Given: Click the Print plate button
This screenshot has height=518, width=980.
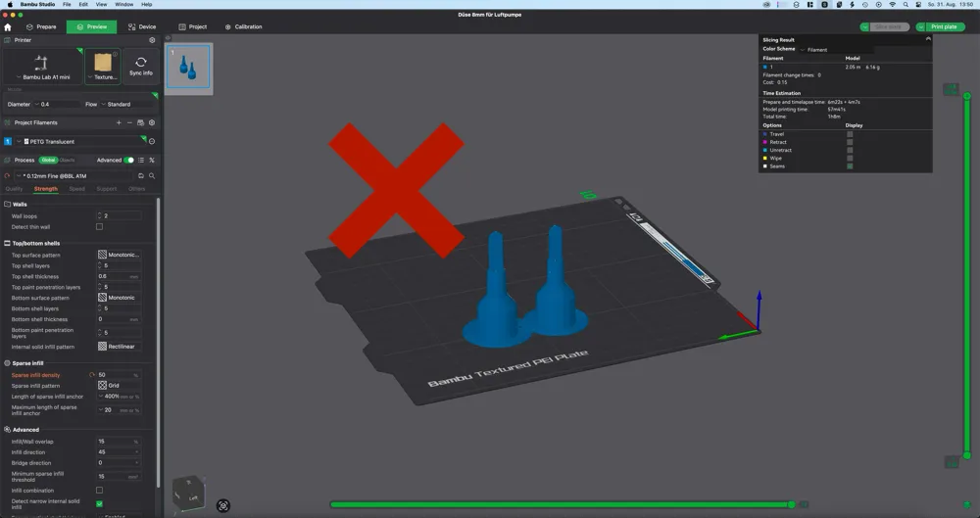Looking at the screenshot, I should pyautogui.click(x=945, y=26).
